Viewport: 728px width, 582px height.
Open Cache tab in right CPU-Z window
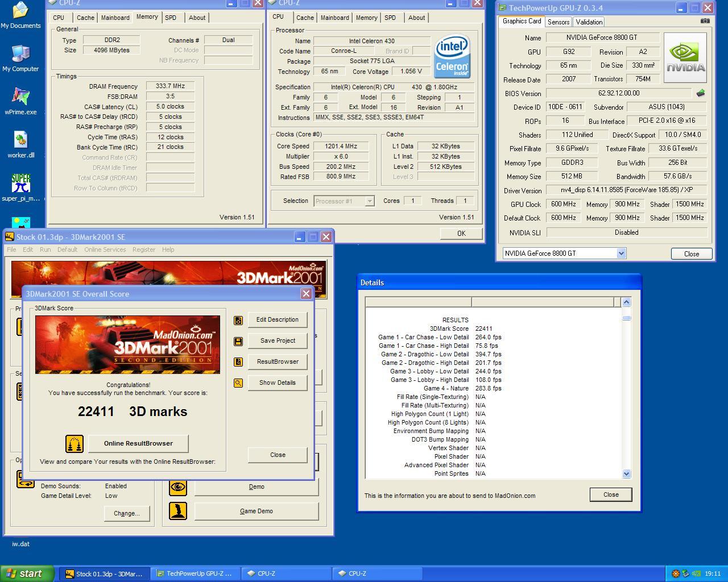pyautogui.click(x=305, y=18)
